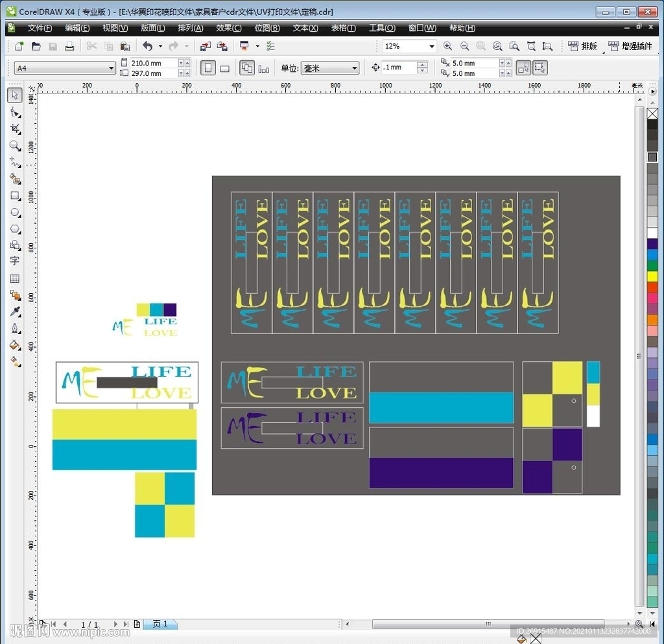
Task: Click the Undo arrow in toolbar
Action: tap(147, 46)
